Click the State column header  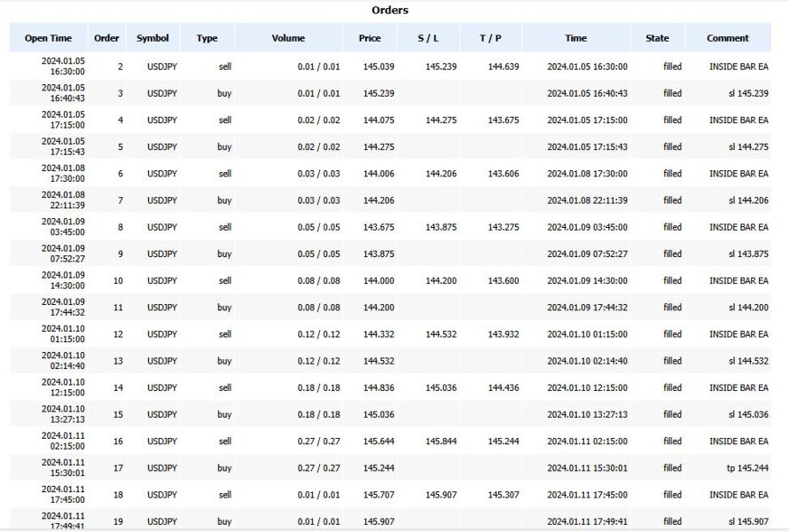[x=657, y=38]
